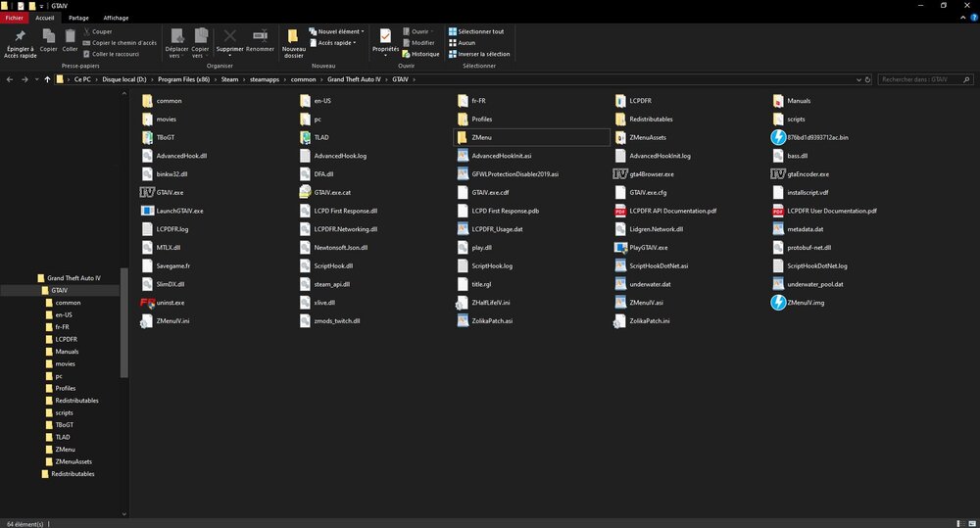Select LCPDFR API Documentation.pdf

point(665,211)
